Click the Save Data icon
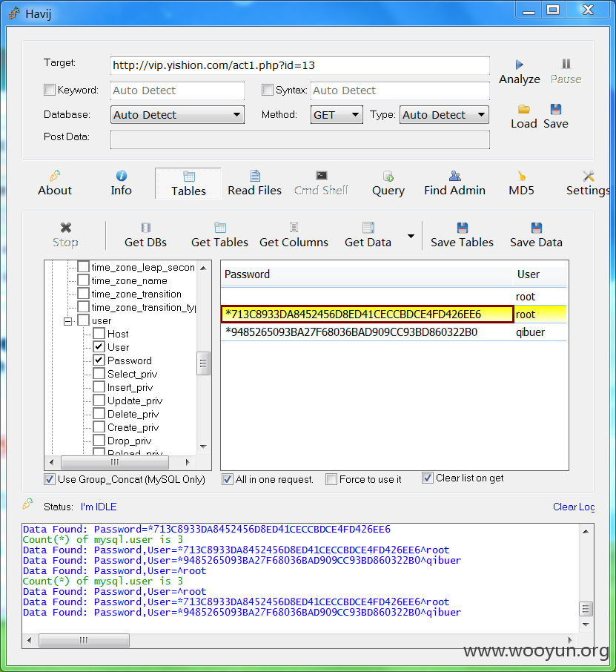The image size is (616, 672). (x=537, y=228)
